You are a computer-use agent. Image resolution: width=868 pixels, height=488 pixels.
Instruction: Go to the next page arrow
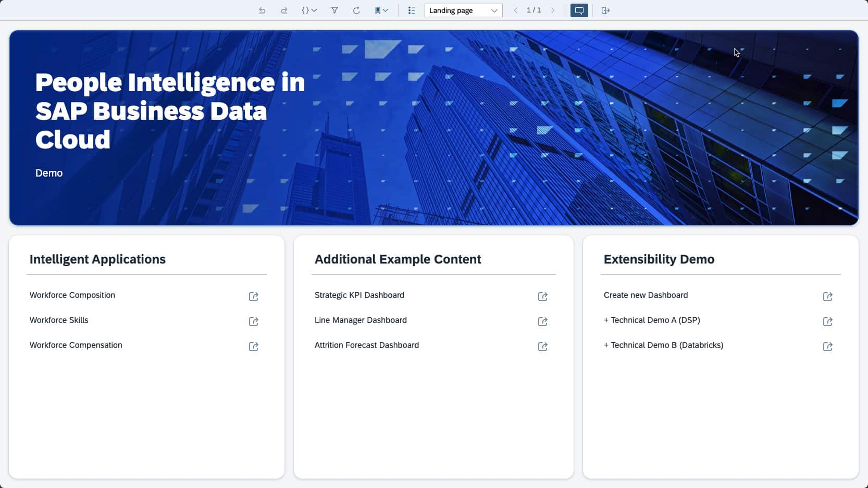pyautogui.click(x=553, y=10)
